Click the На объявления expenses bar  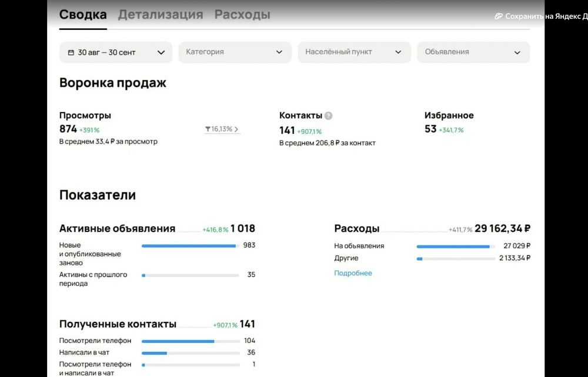456,247
